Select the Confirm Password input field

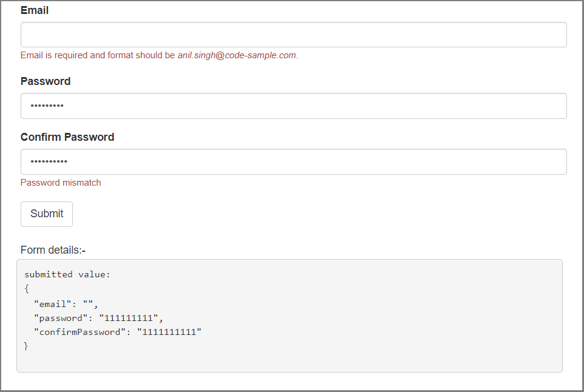[x=293, y=162]
